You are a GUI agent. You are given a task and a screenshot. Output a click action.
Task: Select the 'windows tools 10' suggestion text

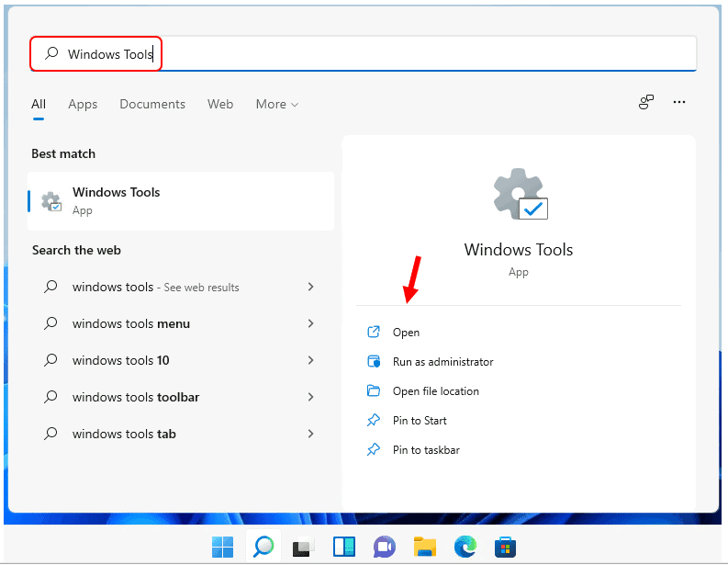tap(120, 360)
